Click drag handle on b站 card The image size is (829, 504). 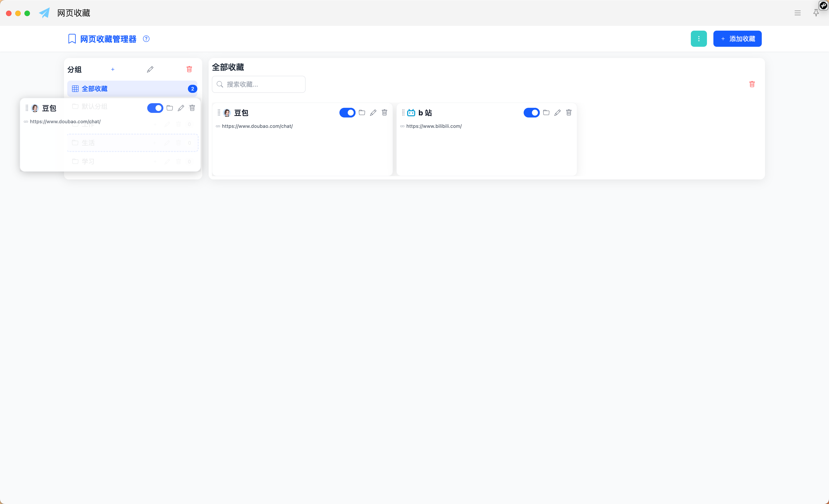[x=403, y=112]
